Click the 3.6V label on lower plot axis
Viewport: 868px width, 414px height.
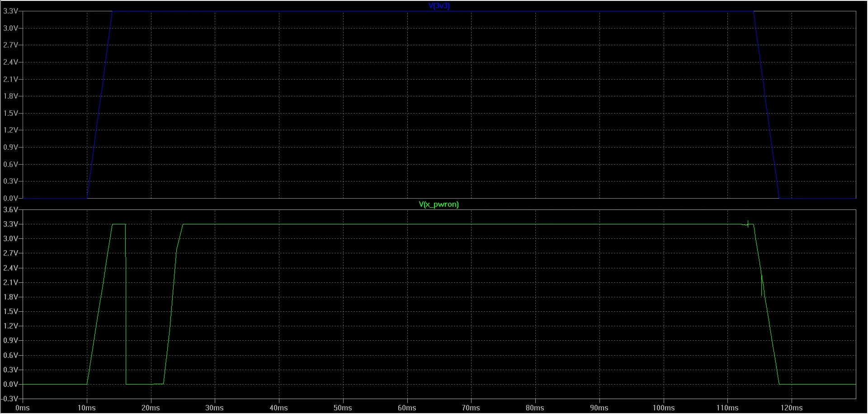(10, 209)
